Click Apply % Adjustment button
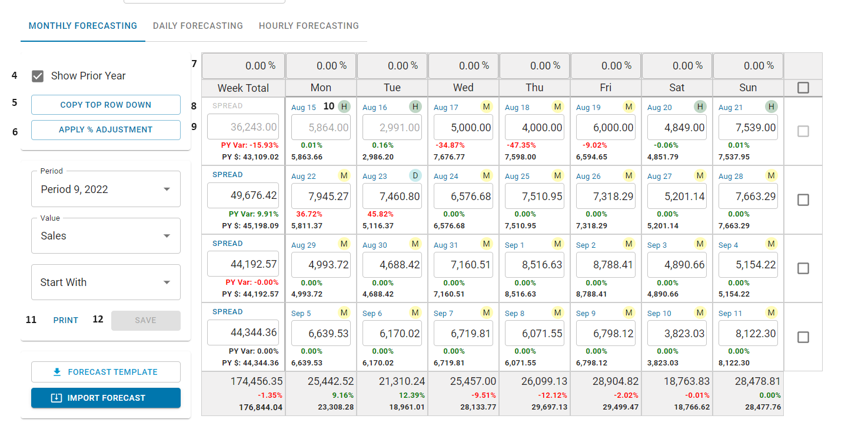This screenshot has height=439, width=868. point(106,130)
